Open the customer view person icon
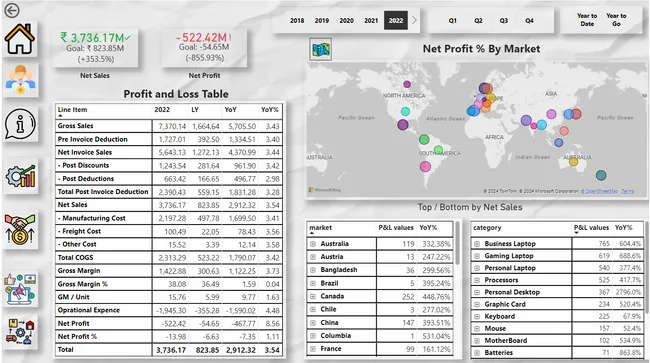Viewport: 650px width, 363px height. (20, 80)
